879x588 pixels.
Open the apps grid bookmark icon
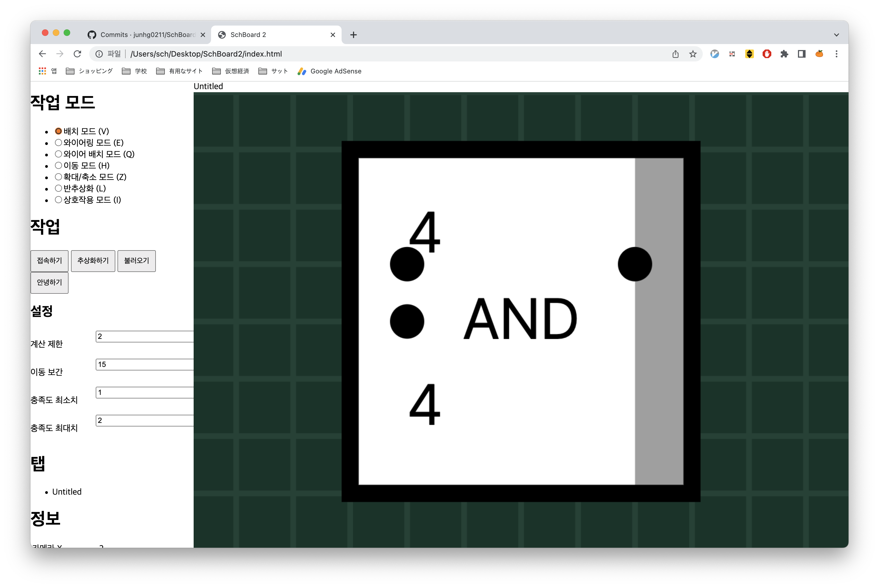42,71
